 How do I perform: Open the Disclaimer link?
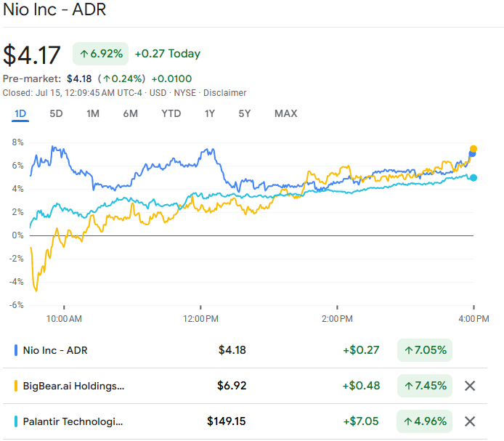pos(224,93)
